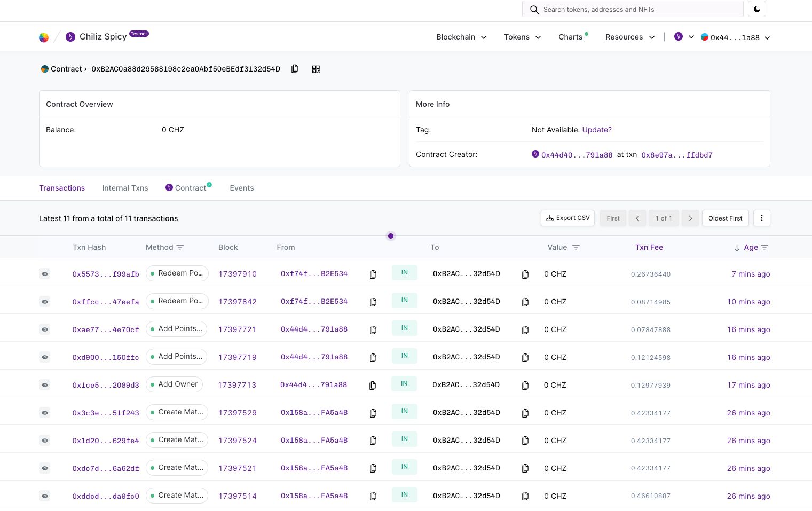This screenshot has width=812, height=511.
Task: Open transaction hash 0x5573...f99afb
Action: [x=106, y=274]
